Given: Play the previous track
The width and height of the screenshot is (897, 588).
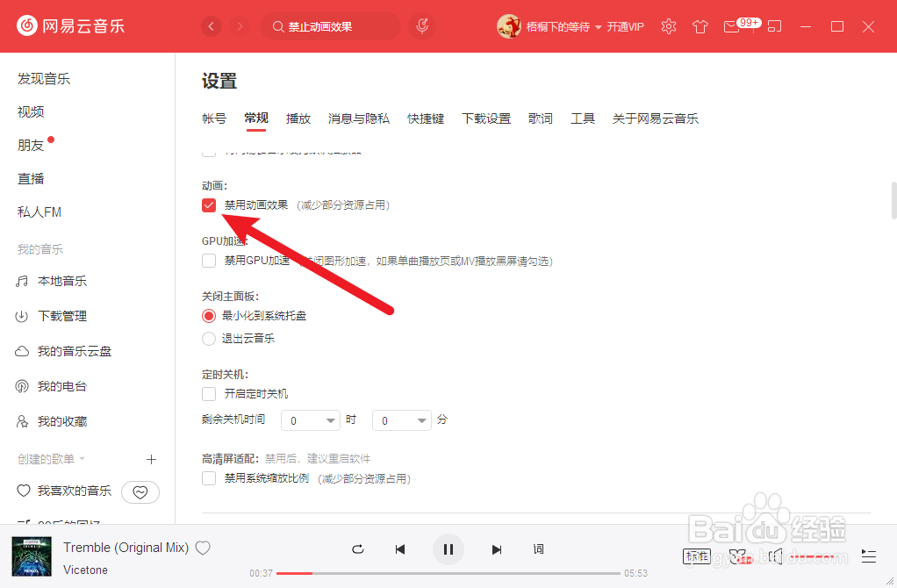Looking at the screenshot, I should click(400, 549).
